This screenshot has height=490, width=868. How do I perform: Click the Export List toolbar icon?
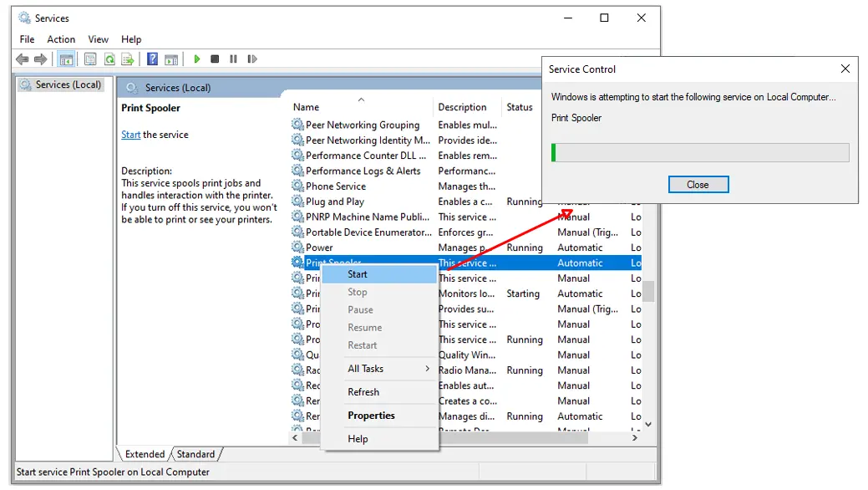point(128,59)
